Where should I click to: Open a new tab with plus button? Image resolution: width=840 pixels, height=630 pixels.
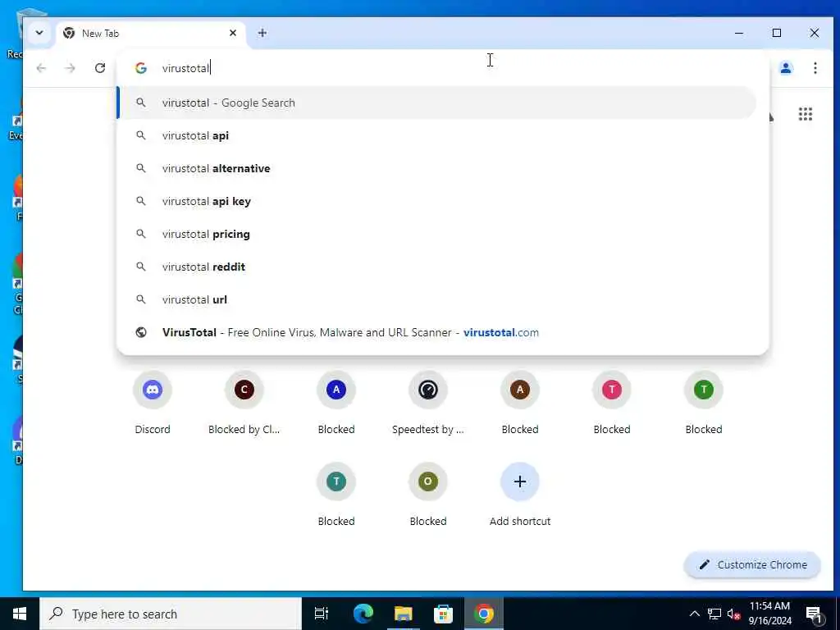click(x=262, y=33)
